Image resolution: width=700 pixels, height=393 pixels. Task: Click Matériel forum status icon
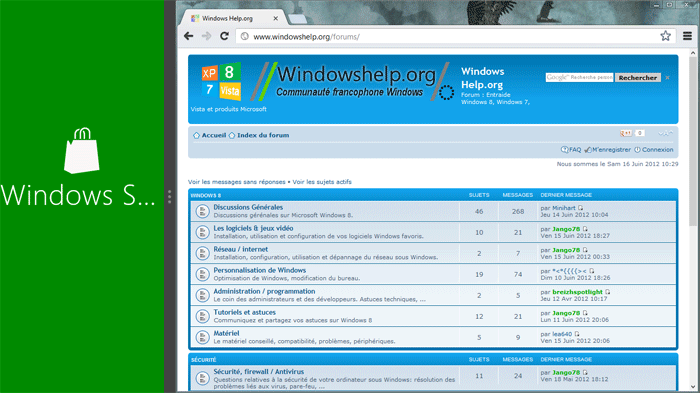pos(203,337)
